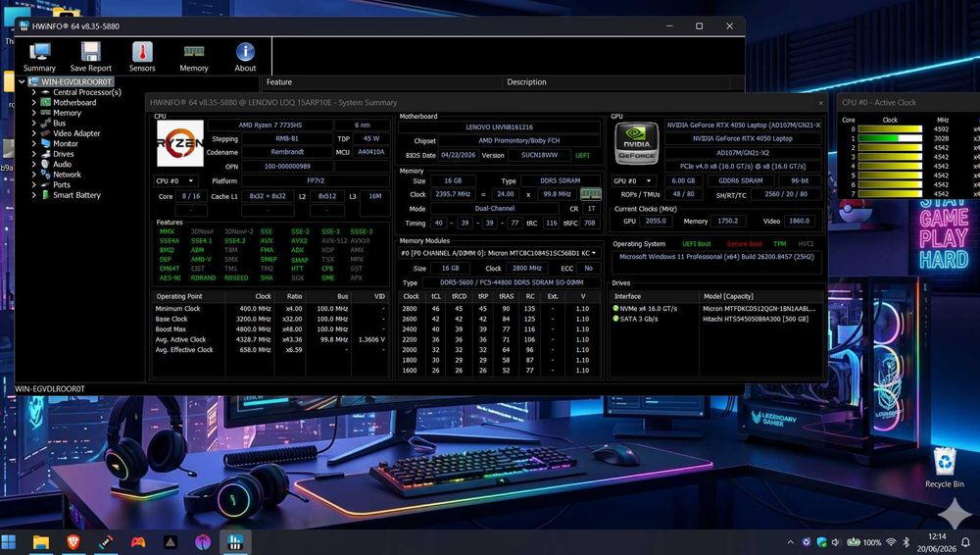Click core 7 clock bar in Active Clock
The image size is (980, 555).
point(890,193)
